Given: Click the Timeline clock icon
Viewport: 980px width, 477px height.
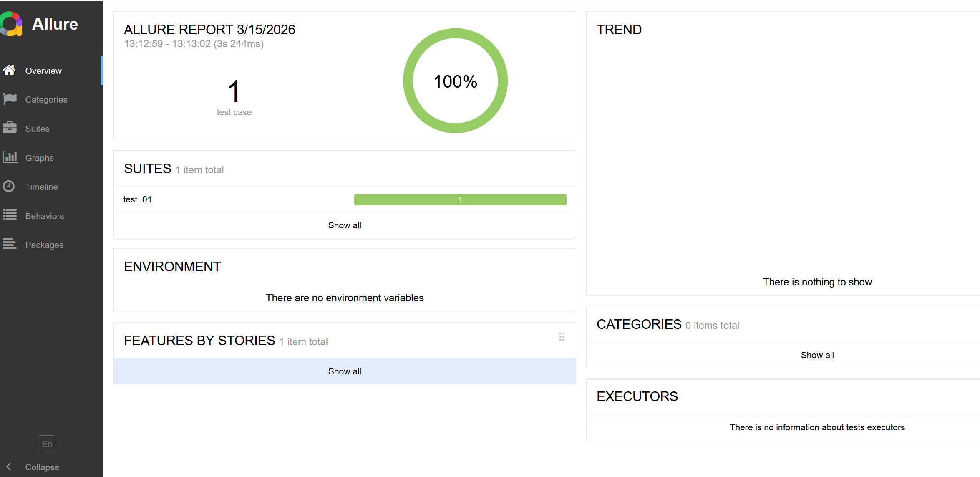Looking at the screenshot, I should 9,186.
